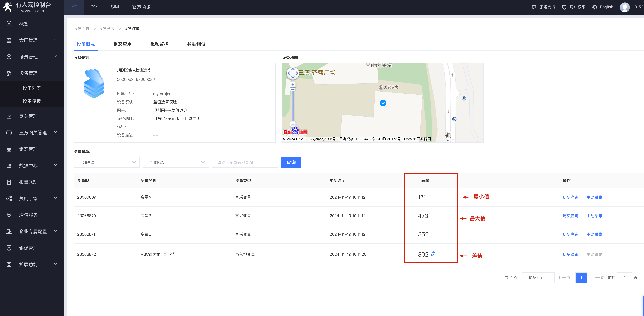Open the 组态应用 tab

coord(122,44)
